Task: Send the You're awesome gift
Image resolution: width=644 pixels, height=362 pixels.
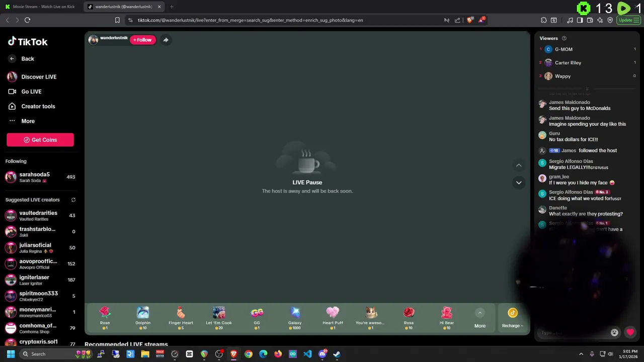Action: 371,318
